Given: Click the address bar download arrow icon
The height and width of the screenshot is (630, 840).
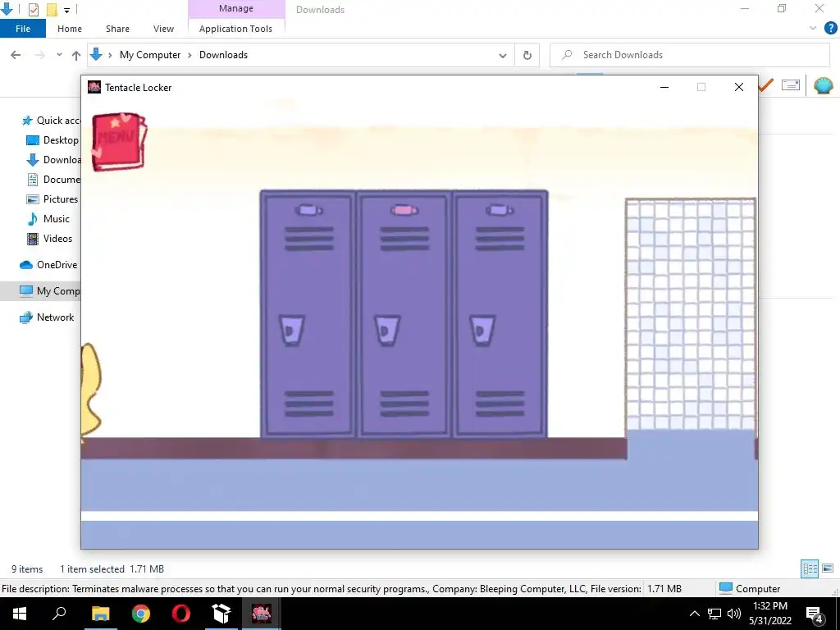Looking at the screenshot, I should coord(97,55).
